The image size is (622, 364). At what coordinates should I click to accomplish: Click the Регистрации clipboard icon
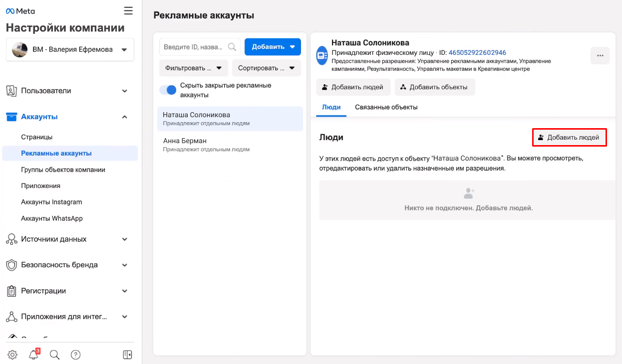point(11,291)
